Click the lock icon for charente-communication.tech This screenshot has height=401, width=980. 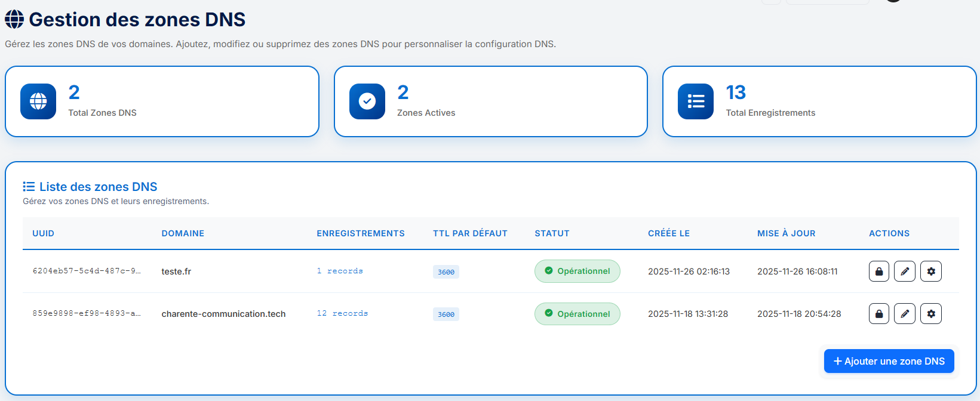(x=878, y=314)
